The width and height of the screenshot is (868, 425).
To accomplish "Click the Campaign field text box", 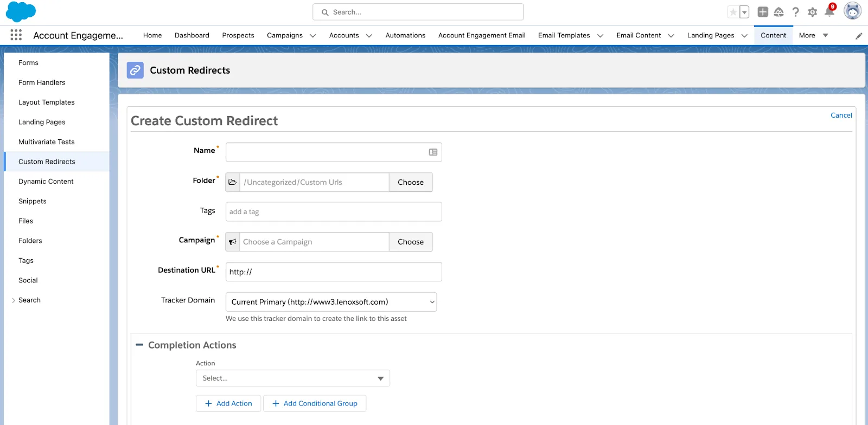I will 314,242.
